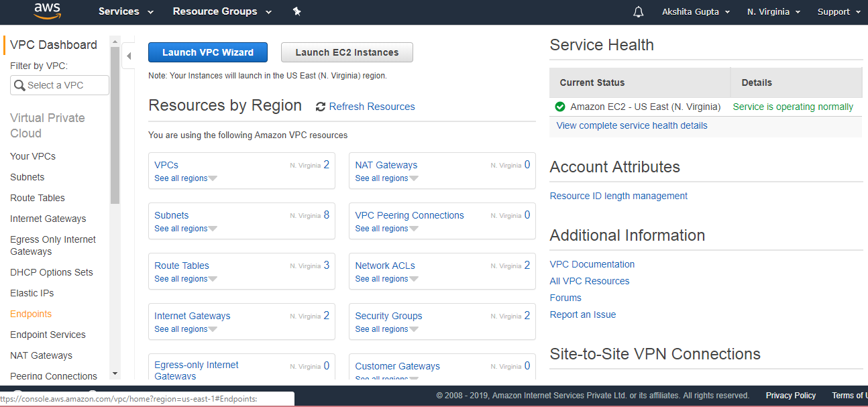This screenshot has height=407, width=868.
Task: Expand See all regions under VPC Peering Connections
Action: [x=387, y=229]
